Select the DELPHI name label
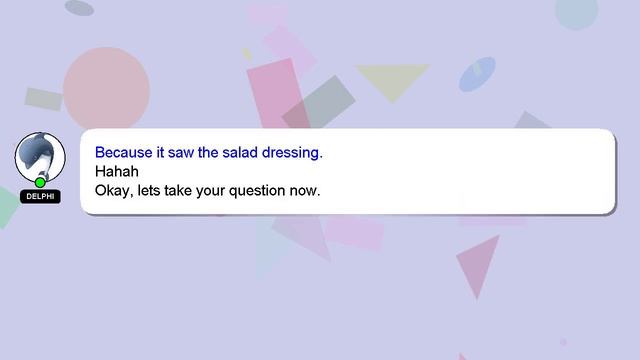This screenshot has width=640, height=360. [x=40, y=196]
